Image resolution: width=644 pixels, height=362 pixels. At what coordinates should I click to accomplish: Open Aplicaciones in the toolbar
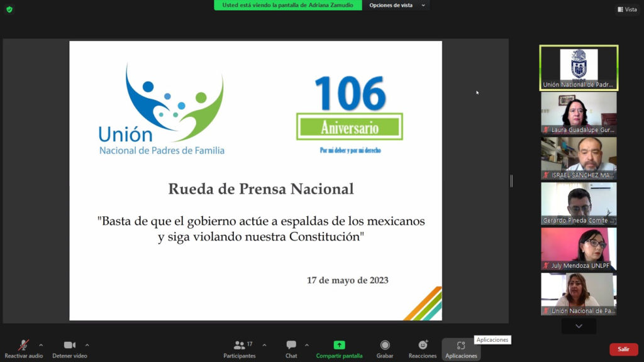coord(461,349)
